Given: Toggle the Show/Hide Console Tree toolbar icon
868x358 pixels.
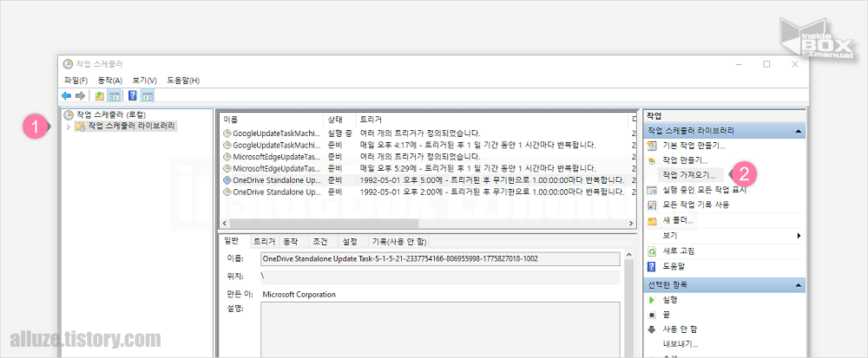Looking at the screenshot, I should tap(114, 96).
